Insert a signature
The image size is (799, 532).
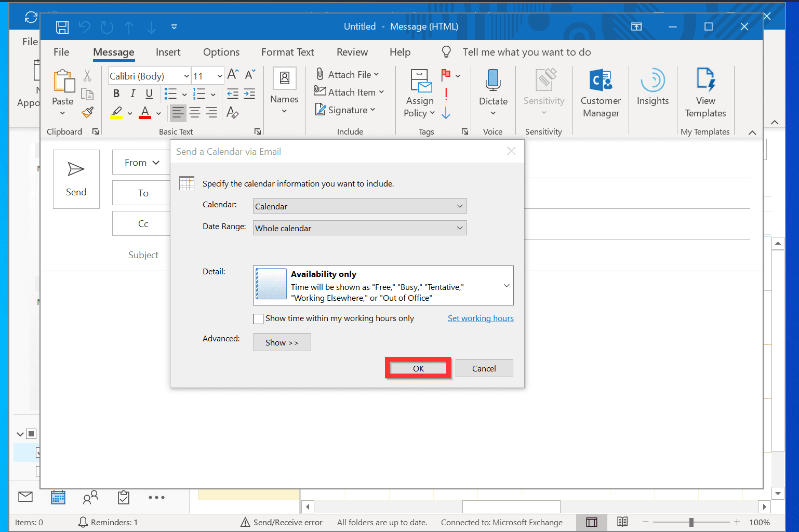pyautogui.click(x=345, y=110)
